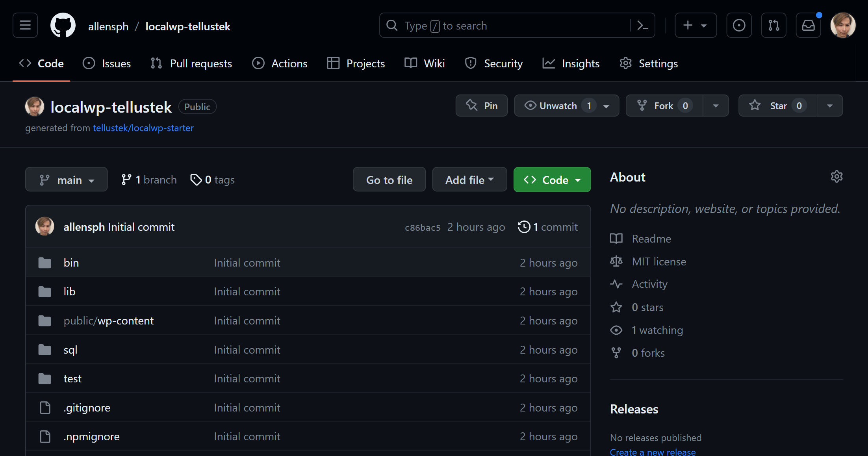The height and width of the screenshot is (456, 868).
Task: Open the main branch selector
Action: tap(66, 179)
